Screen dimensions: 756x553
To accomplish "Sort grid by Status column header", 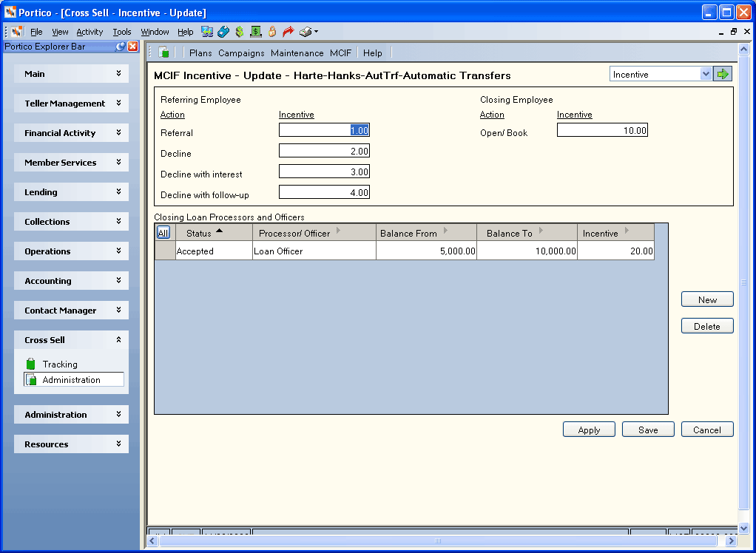I will 214,233.
